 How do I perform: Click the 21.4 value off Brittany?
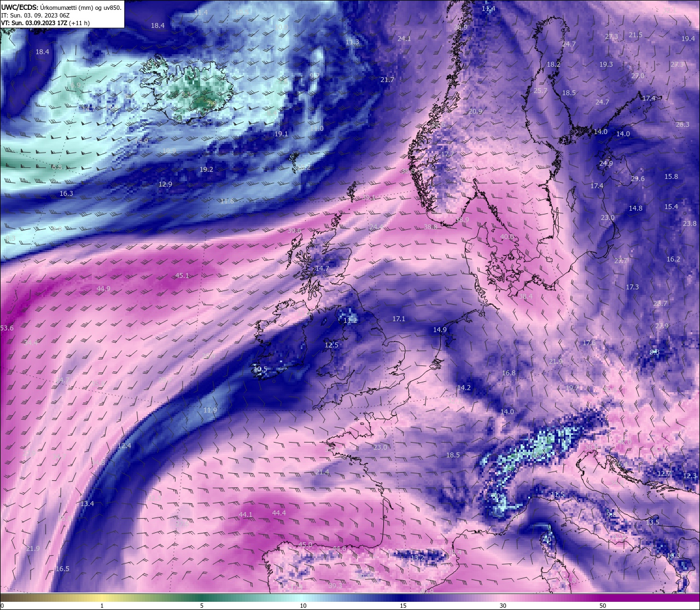[x=322, y=472]
